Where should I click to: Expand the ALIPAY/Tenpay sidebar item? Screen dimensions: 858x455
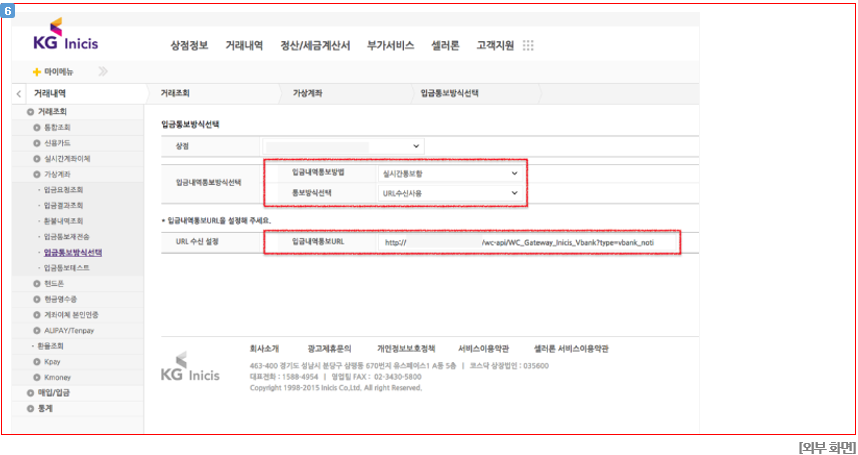coord(37,331)
